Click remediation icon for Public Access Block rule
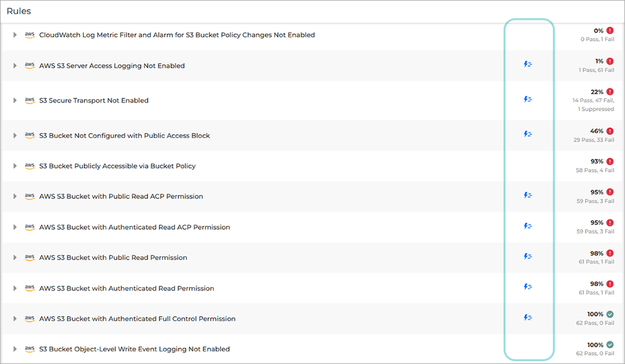625x364 pixels. [527, 134]
